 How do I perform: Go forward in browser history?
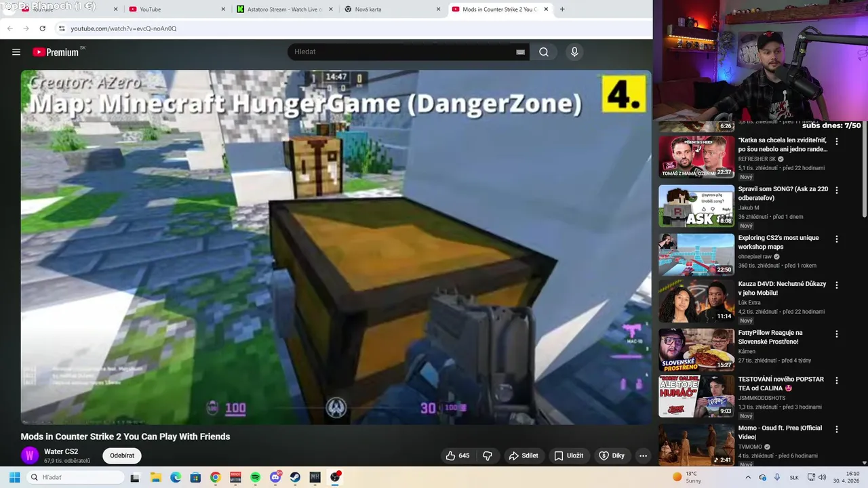[26, 28]
